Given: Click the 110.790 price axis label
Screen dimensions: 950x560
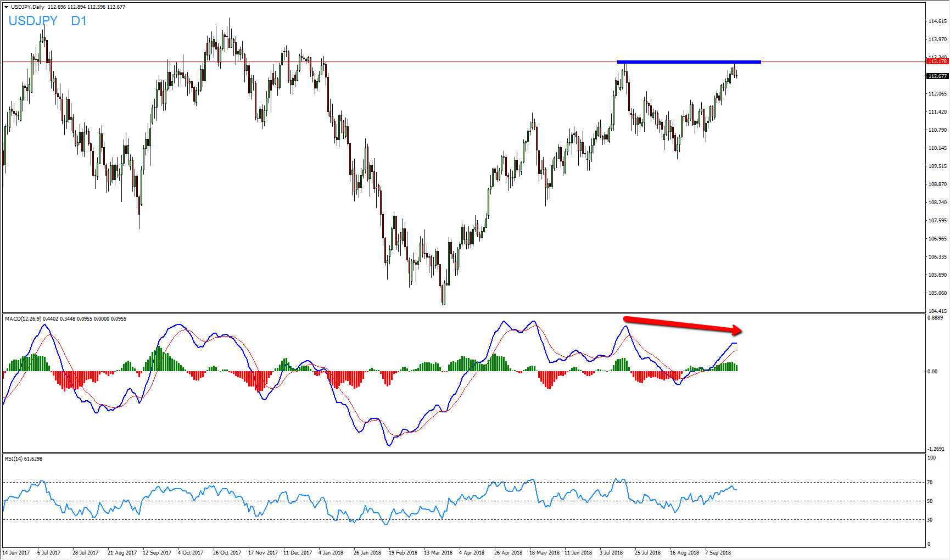Looking at the screenshot, I should (x=937, y=130).
